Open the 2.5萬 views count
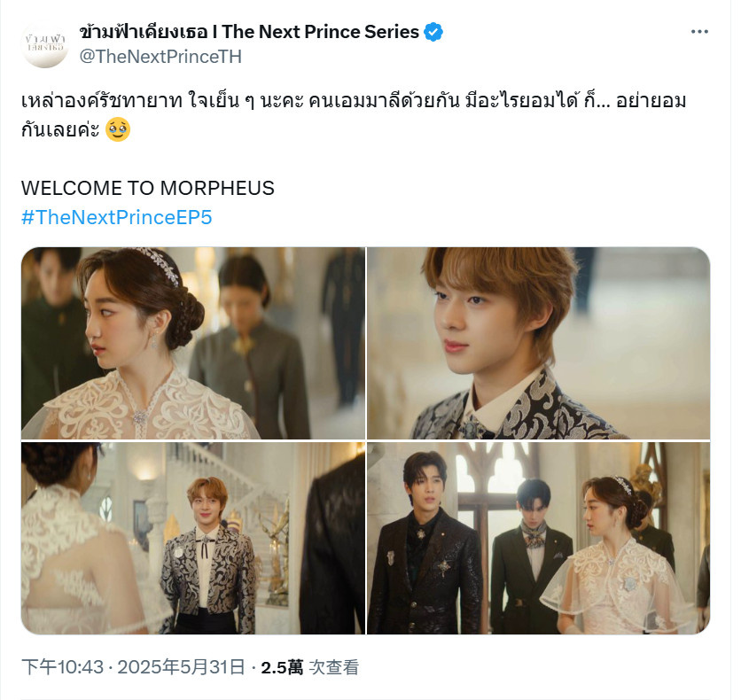The width and height of the screenshot is (741, 700). click(282, 667)
